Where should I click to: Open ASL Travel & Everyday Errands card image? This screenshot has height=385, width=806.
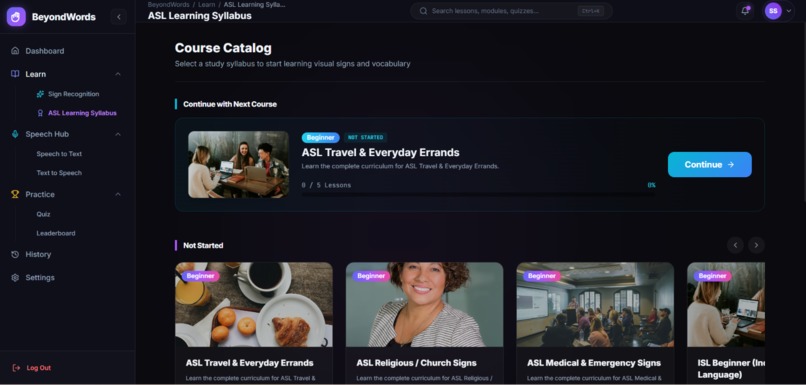click(x=254, y=304)
